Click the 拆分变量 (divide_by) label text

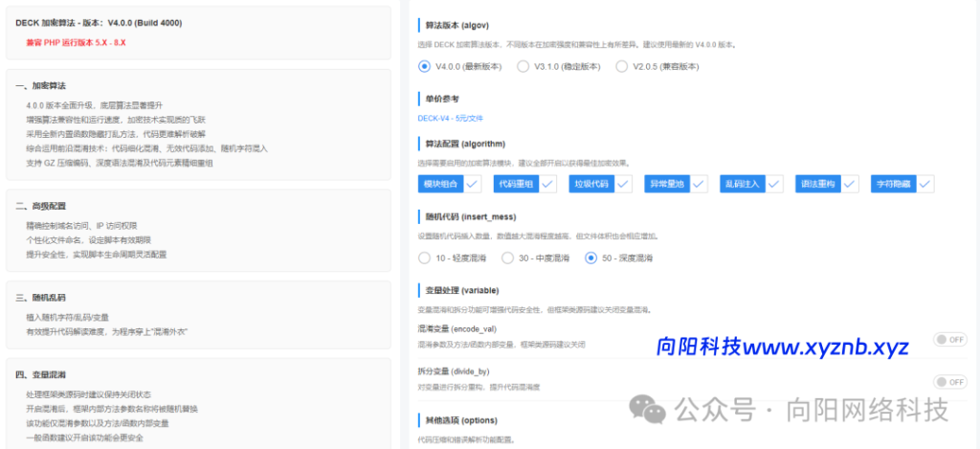(453, 371)
